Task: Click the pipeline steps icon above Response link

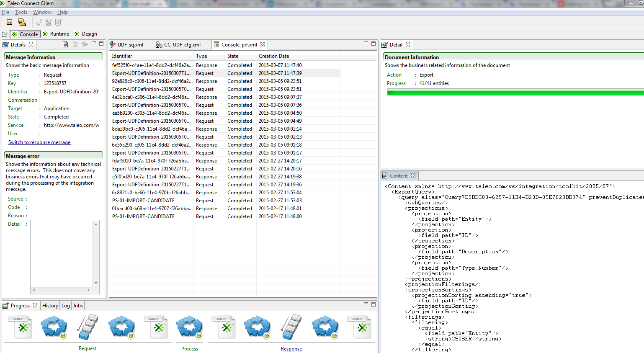Action: (291, 327)
